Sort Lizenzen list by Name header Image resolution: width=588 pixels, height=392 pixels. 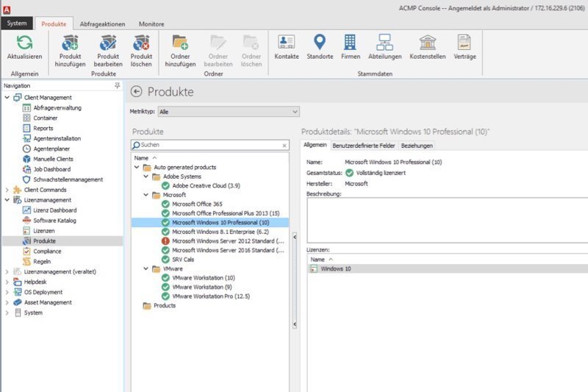point(318,260)
